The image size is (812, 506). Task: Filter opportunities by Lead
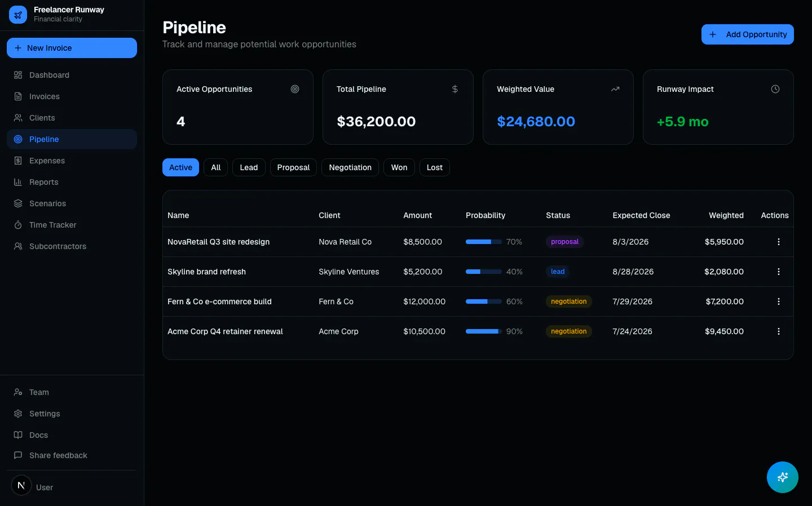pyautogui.click(x=249, y=167)
